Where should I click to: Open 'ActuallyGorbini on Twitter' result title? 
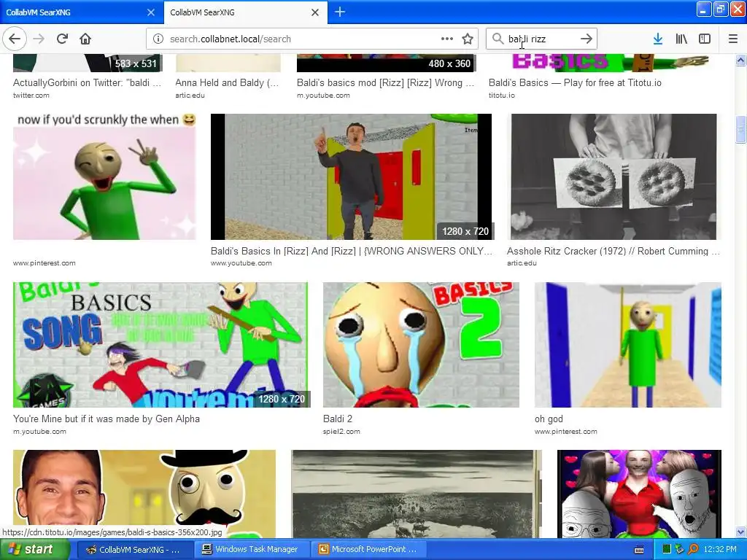click(88, 83)
